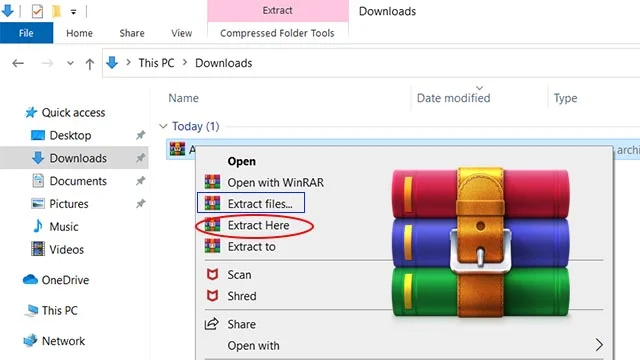This screenshot has width=640, height=360.
Task: Expand chevron after This PC breadcrumb
Action: coord(185,62)
